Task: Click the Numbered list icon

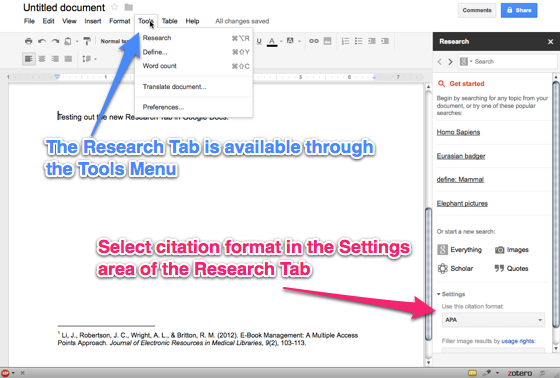Action: [345, 41]
